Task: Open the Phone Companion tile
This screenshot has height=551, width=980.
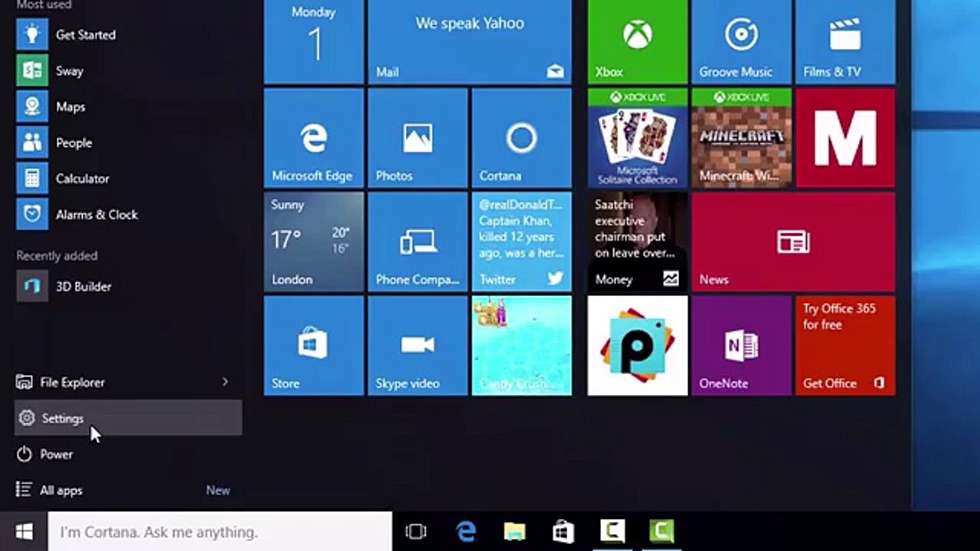Action: [417, 242]
